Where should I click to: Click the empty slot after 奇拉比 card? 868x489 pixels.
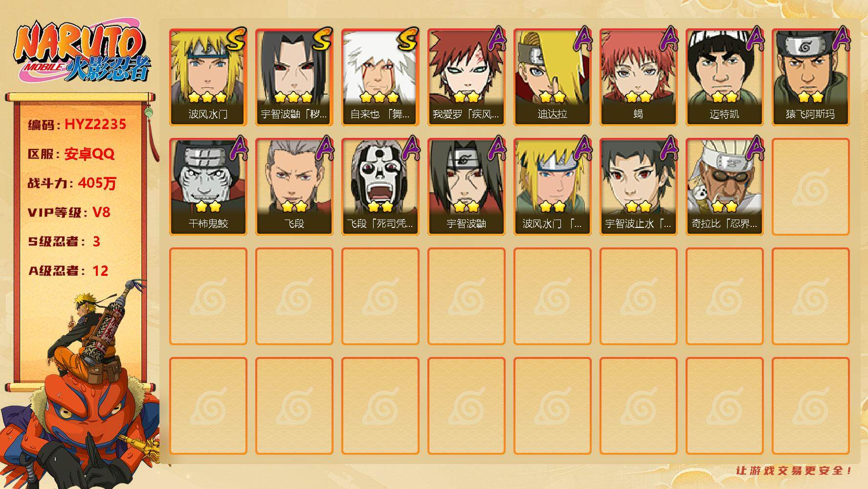[x=811, y=187]
